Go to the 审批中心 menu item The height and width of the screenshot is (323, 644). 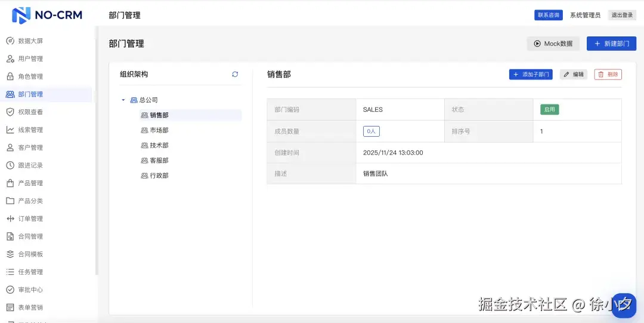pyautogui.click(x=30, y=290)
